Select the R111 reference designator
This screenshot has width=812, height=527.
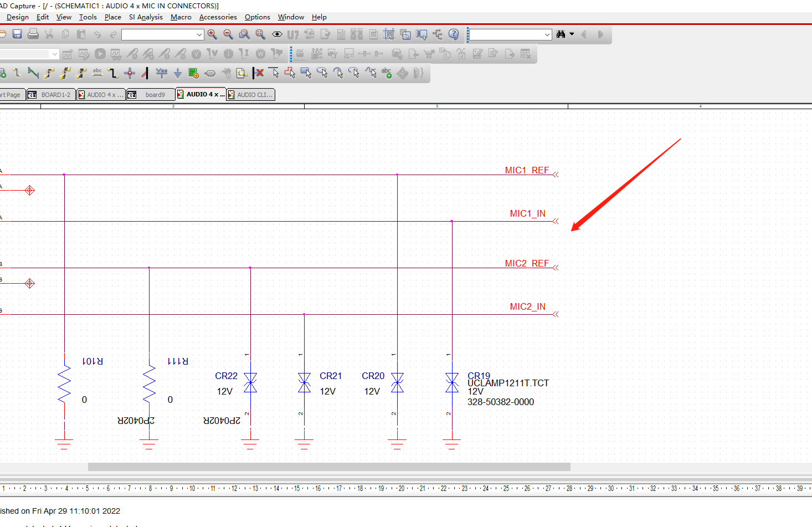(x=178, y=361)
